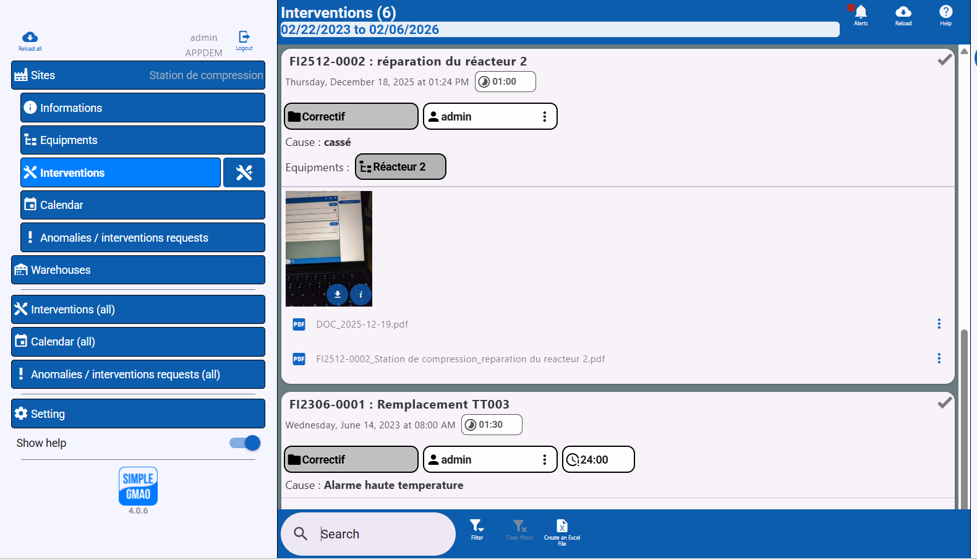The height and width of the screenshot is (560, 977).
Task: Open admin menu dots on FI2512-0002
Action: 545,117
